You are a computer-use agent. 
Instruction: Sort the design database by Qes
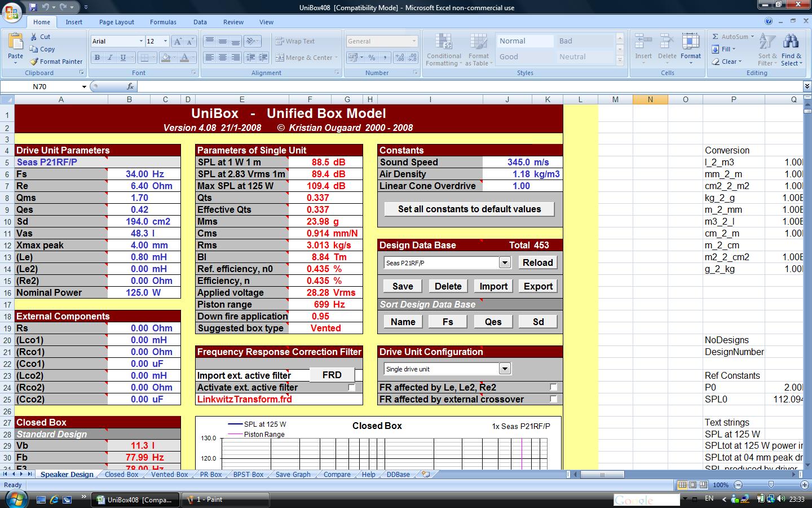pos(493,322)
